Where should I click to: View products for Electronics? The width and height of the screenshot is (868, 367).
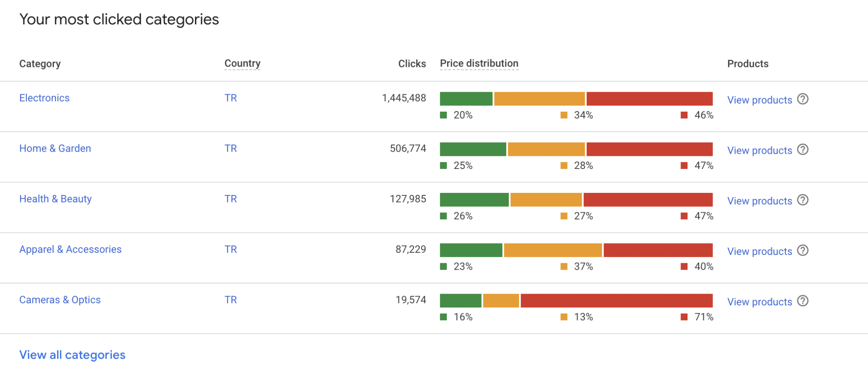[759, 100]
